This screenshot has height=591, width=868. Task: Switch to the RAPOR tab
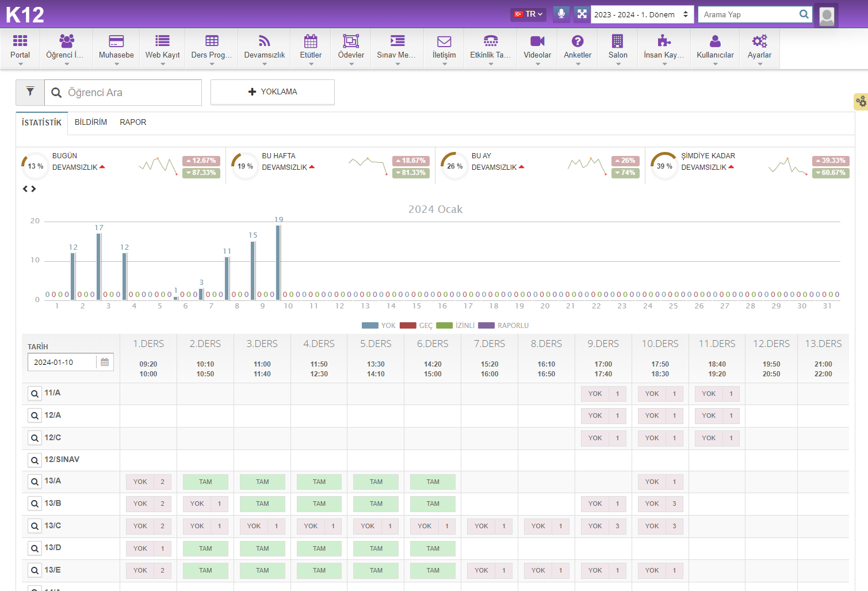point(133,122)
